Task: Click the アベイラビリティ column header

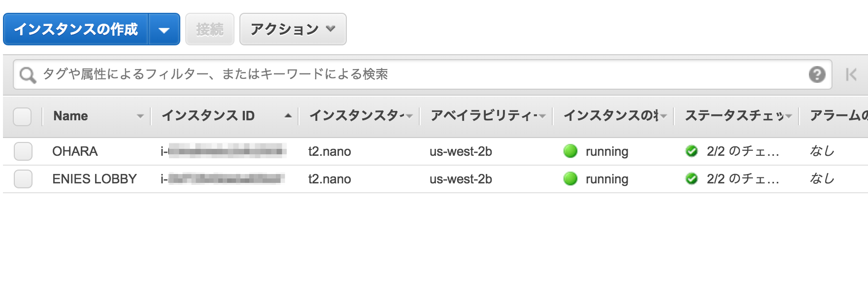Action: pyautogui.click(x=482, y=116)
